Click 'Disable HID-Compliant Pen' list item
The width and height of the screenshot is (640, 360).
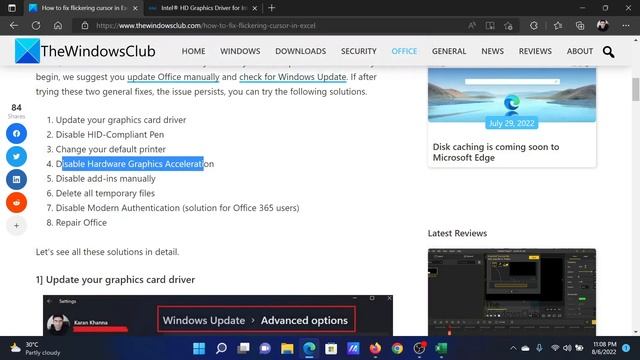110,134
